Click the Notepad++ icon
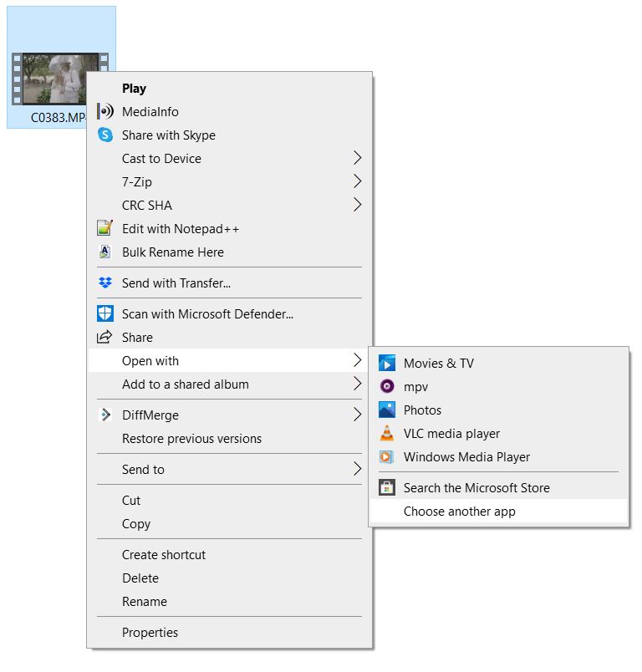Image resolution: width=642 pixels, height=672 pixels. coord(105,228)
